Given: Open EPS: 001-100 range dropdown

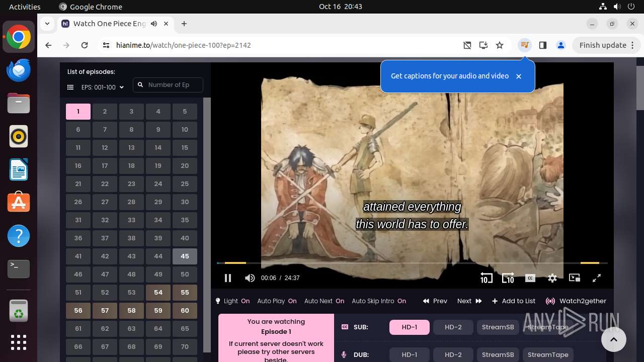Looking at the screenshot, I should 103,87.
